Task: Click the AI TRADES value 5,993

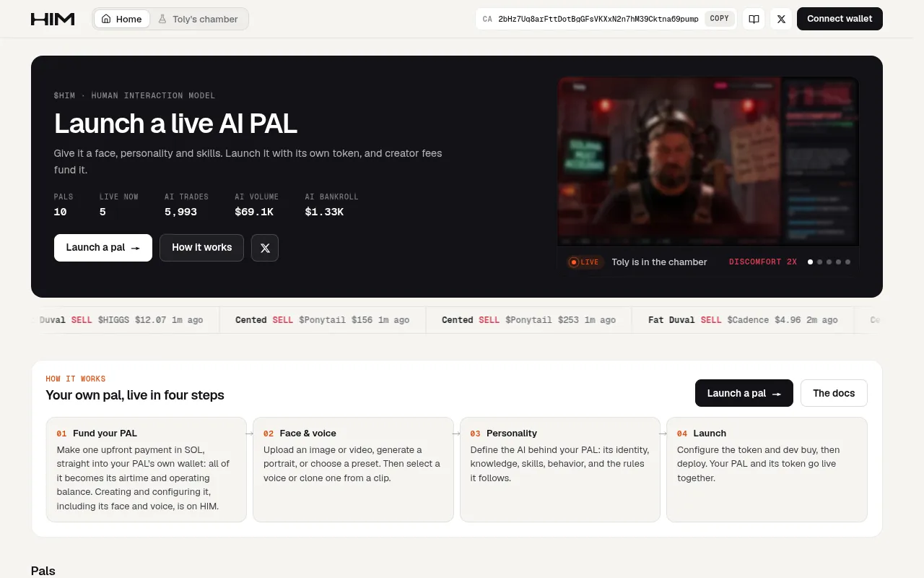Action: point(180,212)
